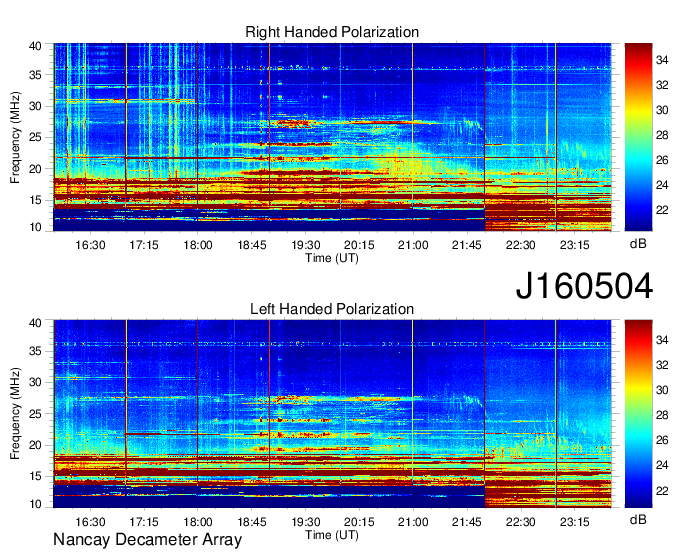Click the 20:15 time tick under top plot

(359, 245)
